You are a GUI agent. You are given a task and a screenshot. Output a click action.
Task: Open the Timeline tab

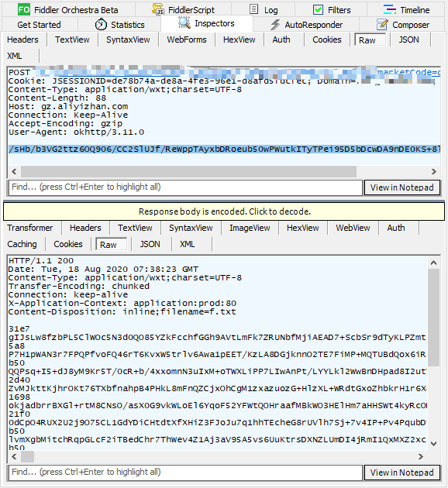coord(406,9)
